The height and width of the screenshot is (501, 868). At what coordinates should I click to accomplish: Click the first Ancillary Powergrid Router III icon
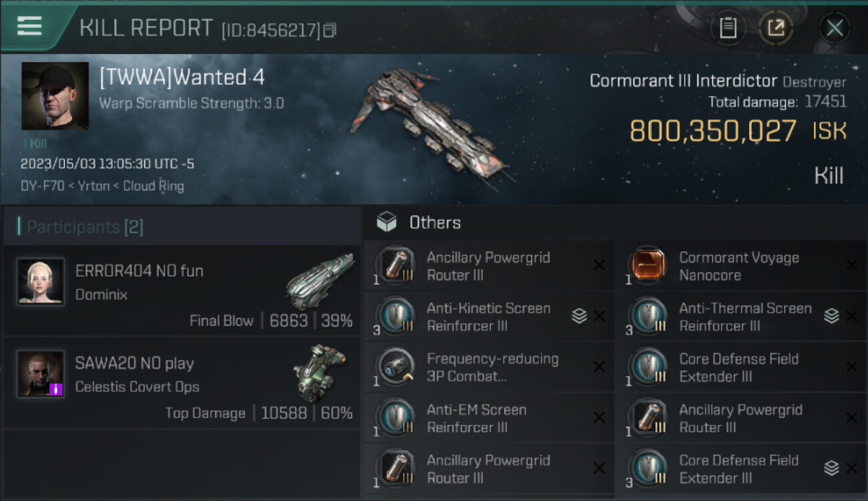396,265
